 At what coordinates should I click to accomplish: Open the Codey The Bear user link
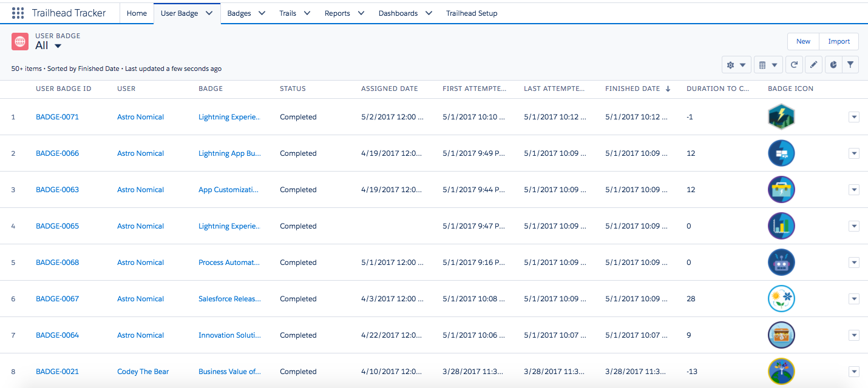coord(143,372)
